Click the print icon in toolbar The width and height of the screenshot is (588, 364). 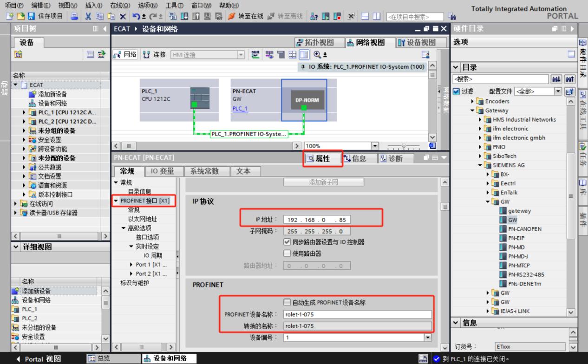point(75,17)
